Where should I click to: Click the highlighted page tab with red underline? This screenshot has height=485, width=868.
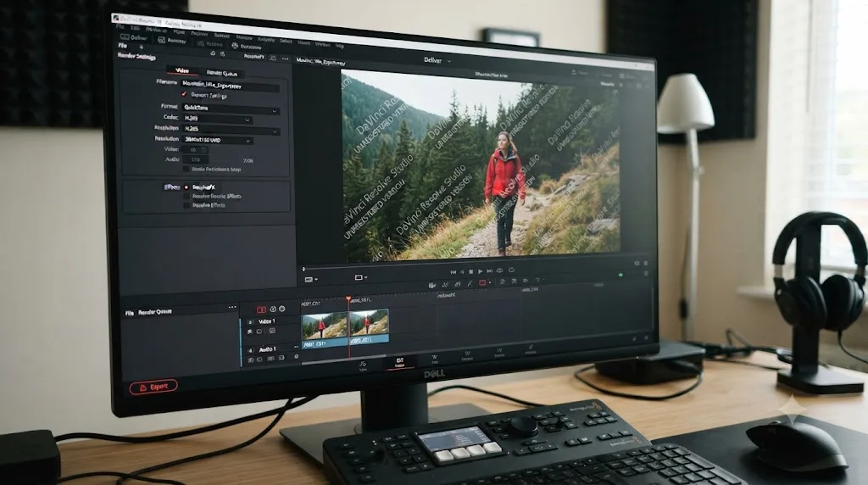click(399, 362)
